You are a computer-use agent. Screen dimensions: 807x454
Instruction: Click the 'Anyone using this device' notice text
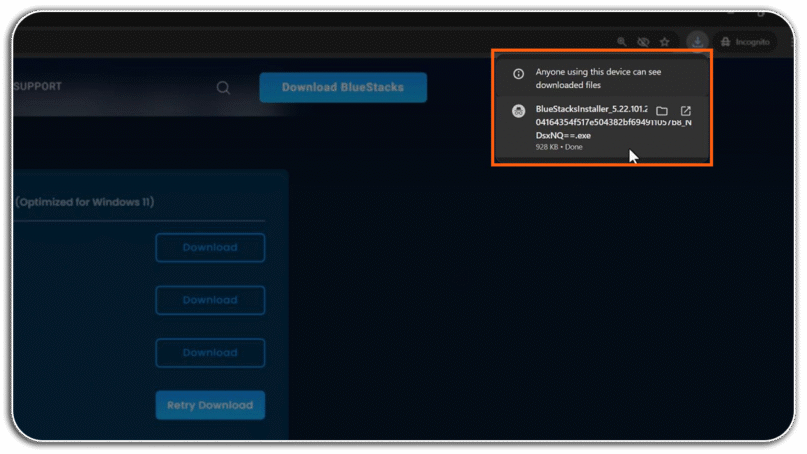(598, 78)
